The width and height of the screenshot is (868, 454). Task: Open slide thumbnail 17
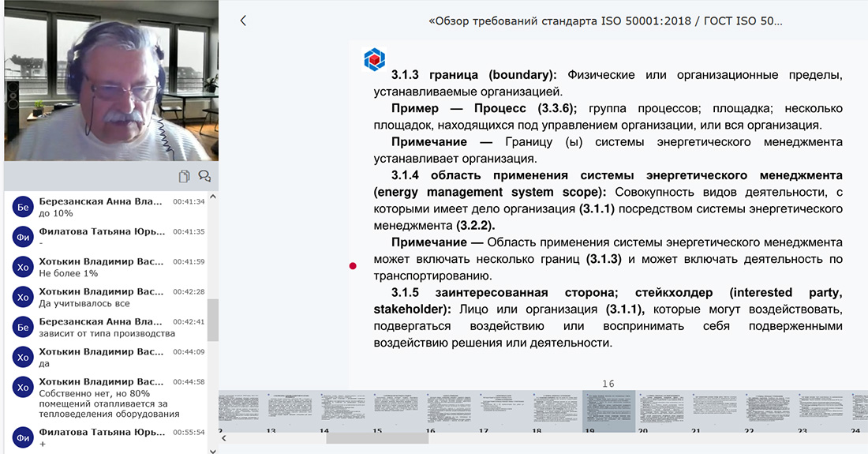click(502, 411)
